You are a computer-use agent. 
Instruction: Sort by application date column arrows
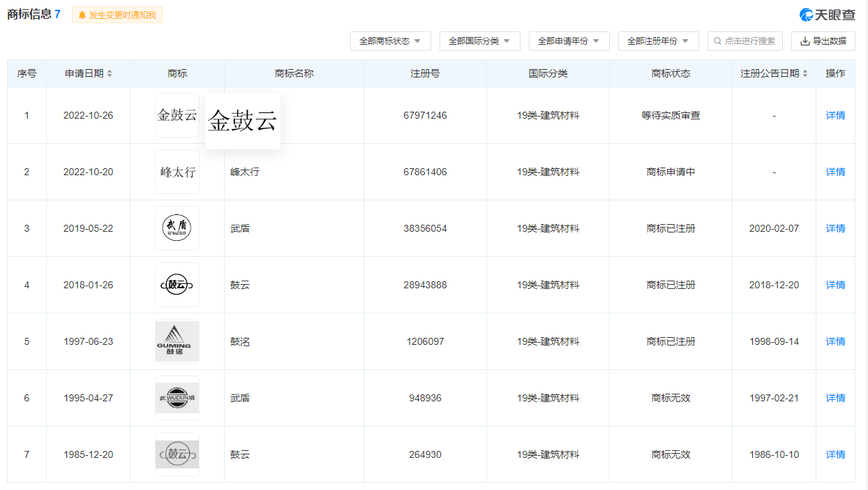pos(110,73)
